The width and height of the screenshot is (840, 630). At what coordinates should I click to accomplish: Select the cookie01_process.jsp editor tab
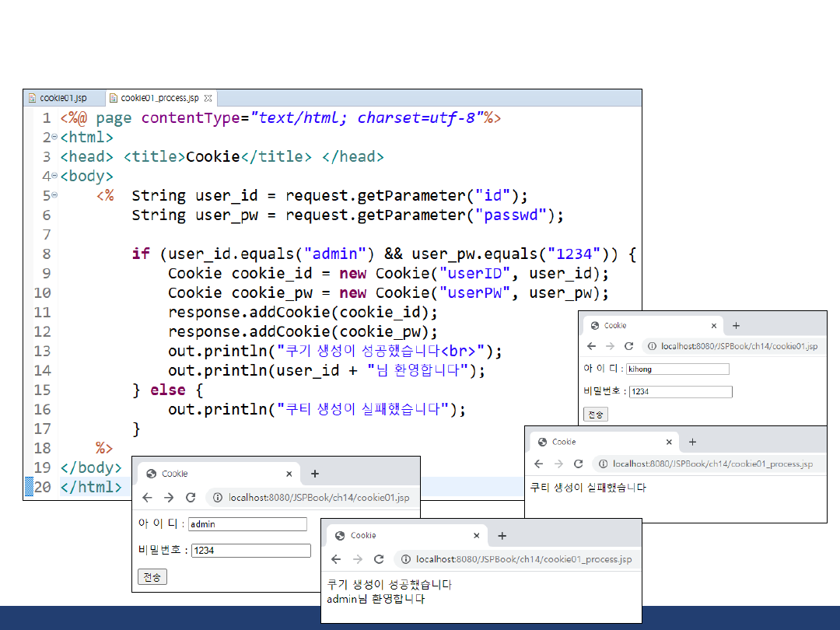[159, 98]
